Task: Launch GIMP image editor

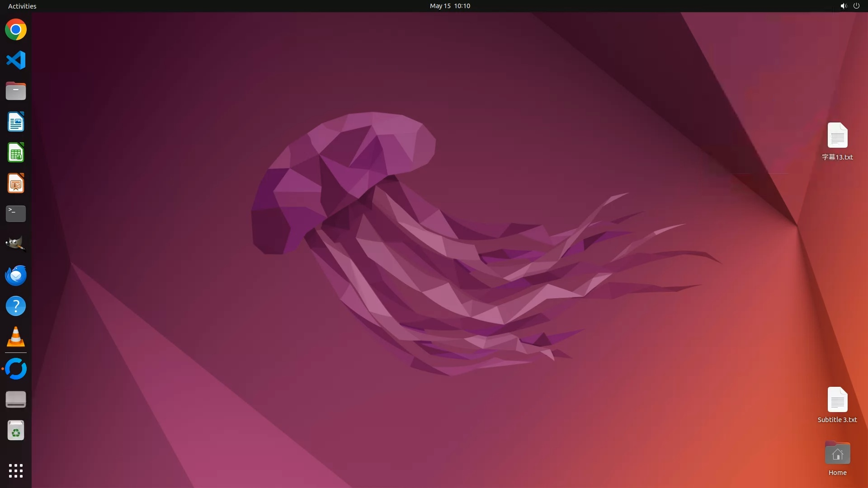Action: [x=16, y=244]
